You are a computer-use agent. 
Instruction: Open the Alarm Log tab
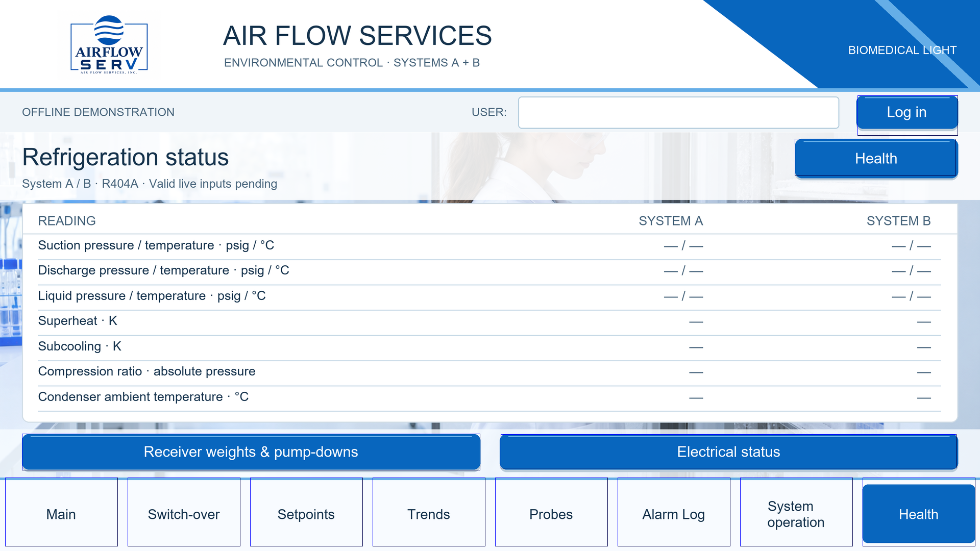coord(674,512)
